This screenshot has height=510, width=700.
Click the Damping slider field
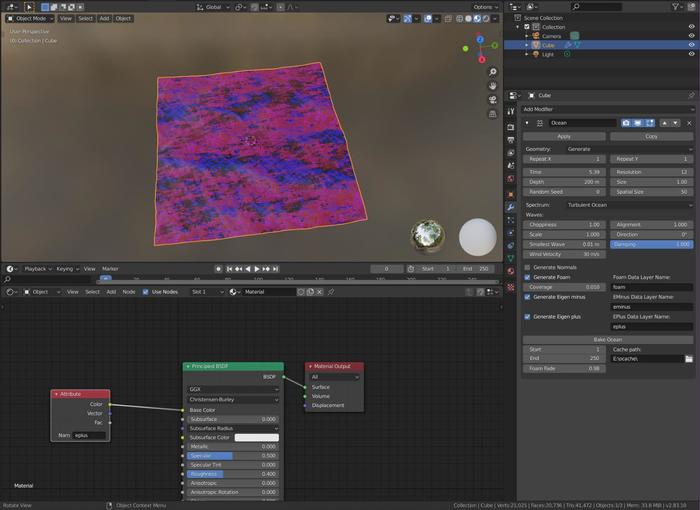(x=651, y=244)
